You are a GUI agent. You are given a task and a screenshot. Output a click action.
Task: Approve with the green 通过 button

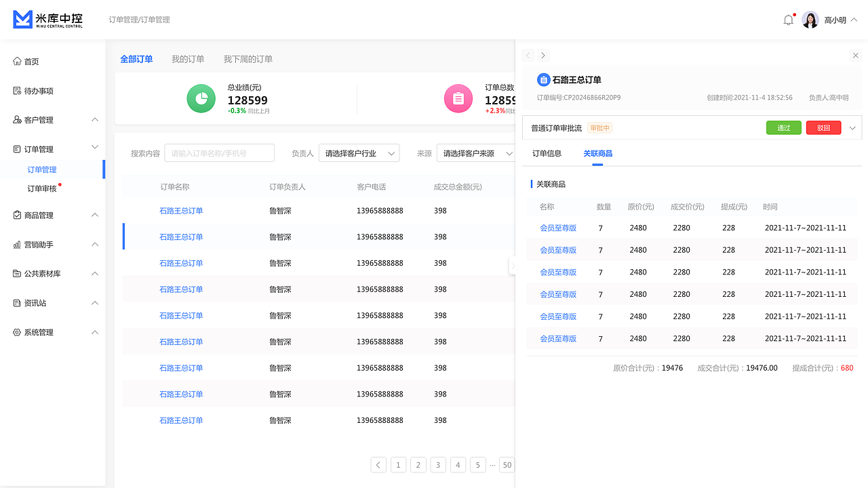coord(784,127)
